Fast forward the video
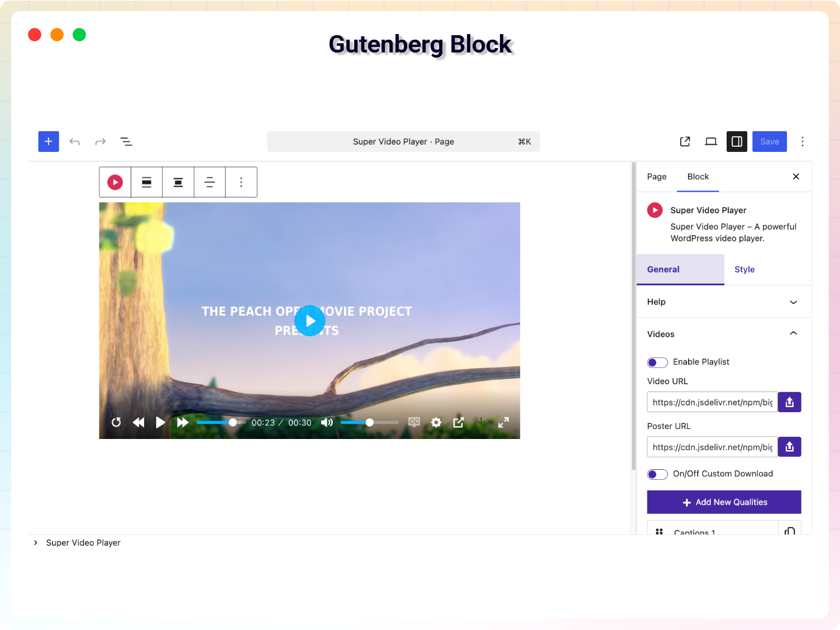The width and height of the screenshot is (840, 630). (x=183, y=422)
